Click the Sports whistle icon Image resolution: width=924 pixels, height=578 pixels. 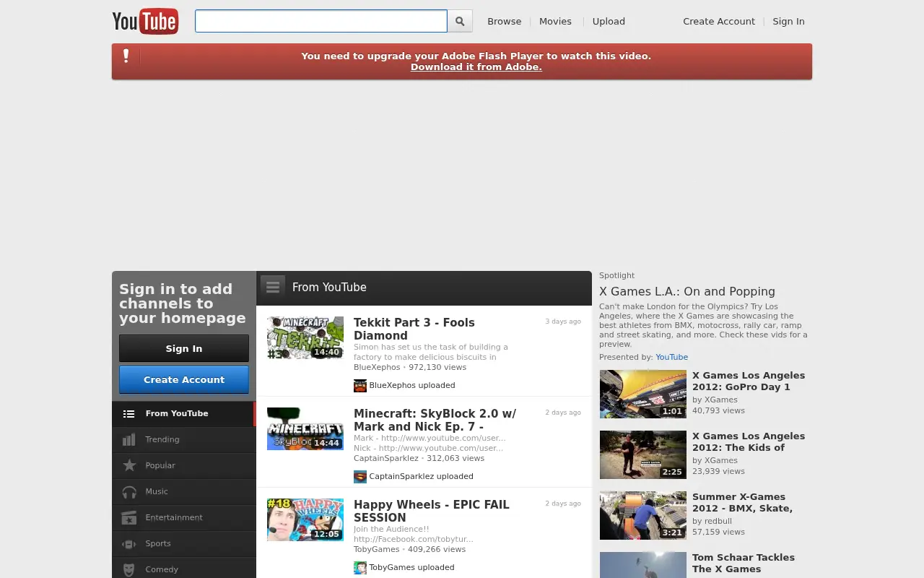pyautogui.click(x=129, y=543)
